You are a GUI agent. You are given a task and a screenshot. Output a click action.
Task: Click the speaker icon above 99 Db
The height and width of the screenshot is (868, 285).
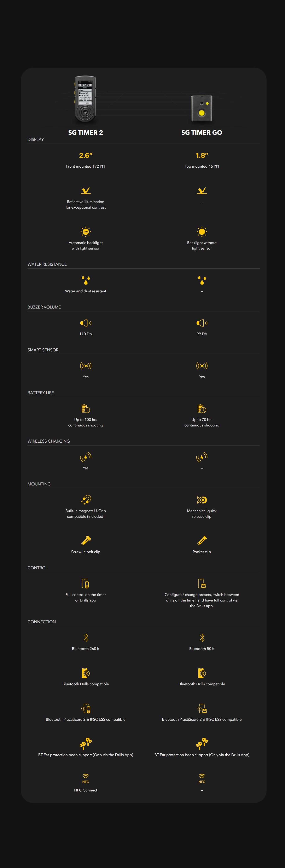pyautogui.click(x=202, y=323)
